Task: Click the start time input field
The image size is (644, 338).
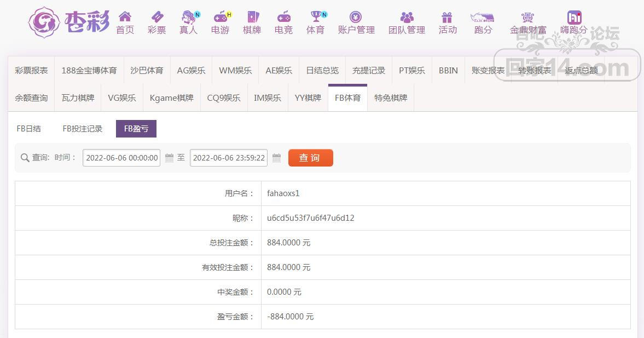Action: [121, 158]
